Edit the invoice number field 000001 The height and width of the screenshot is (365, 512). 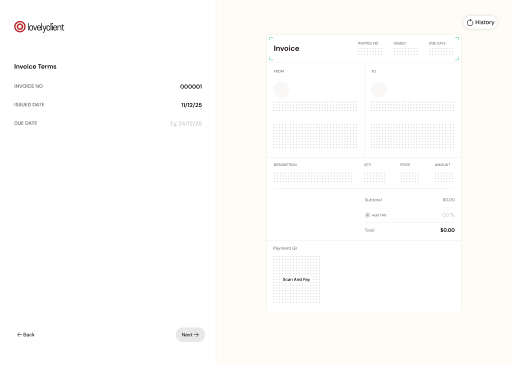[191, 87]
